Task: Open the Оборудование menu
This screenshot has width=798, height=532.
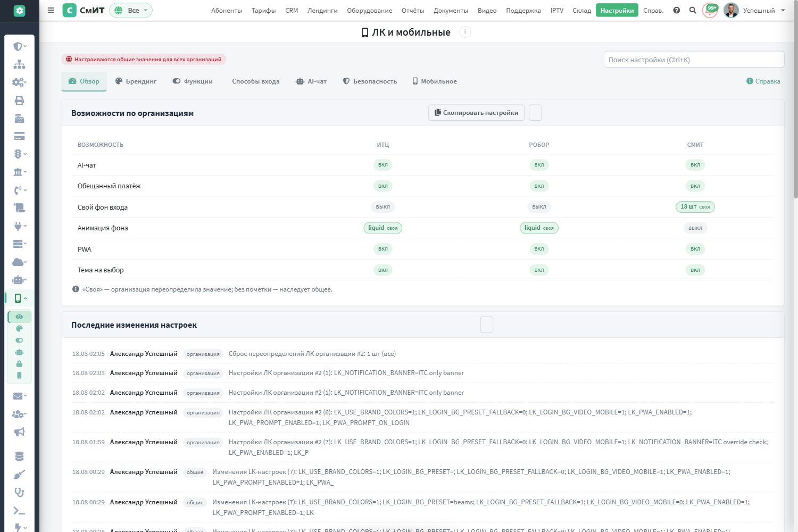Action: [370, 10]
